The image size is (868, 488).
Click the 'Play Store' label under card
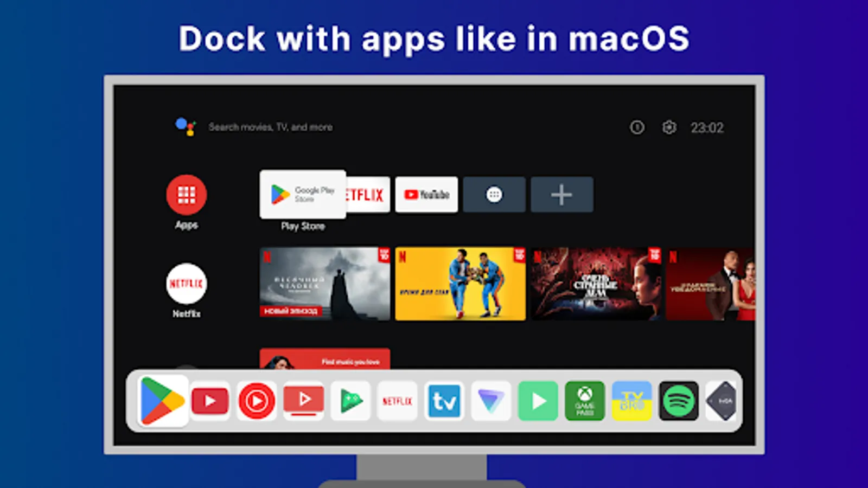(x=303, y=226)
